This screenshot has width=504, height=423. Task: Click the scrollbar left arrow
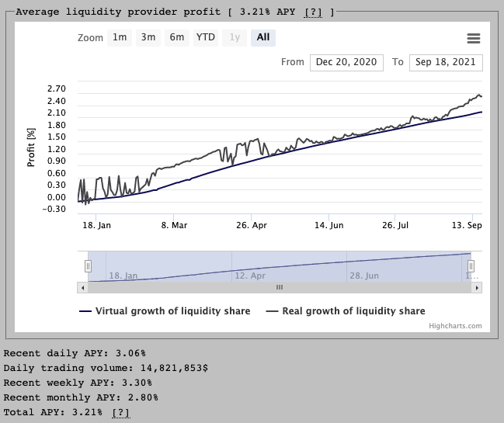[82, 287]
